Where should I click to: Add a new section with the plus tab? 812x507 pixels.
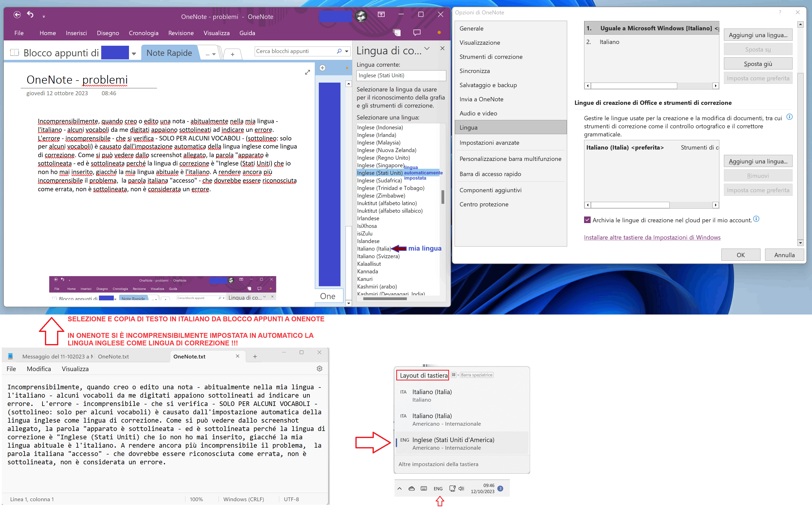pyautogui.click(x=232, y=54)
